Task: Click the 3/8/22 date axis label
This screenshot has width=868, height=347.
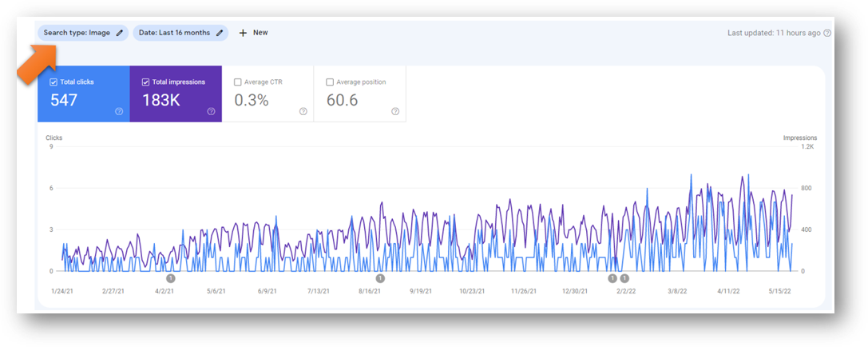Action: [678, 291]
